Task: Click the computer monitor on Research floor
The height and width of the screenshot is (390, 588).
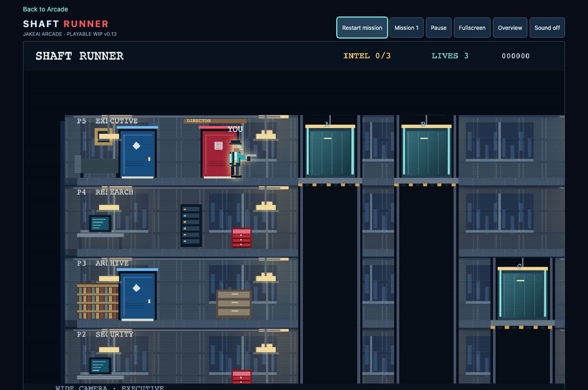Action: pos(100,223)
